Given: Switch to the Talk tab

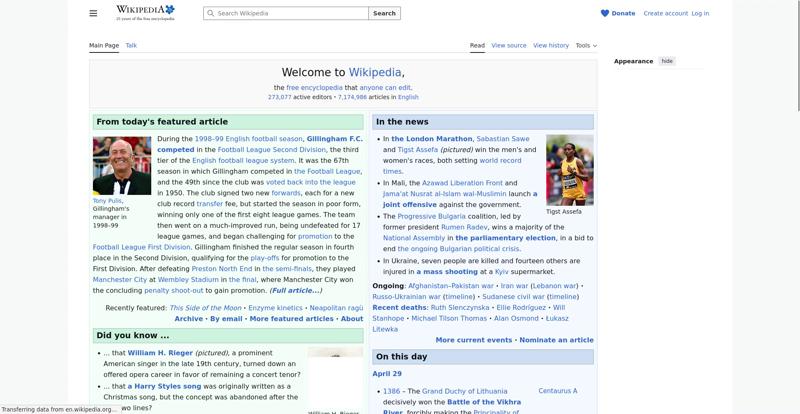Looking at the screenshot, I should (x=131, y=45).
